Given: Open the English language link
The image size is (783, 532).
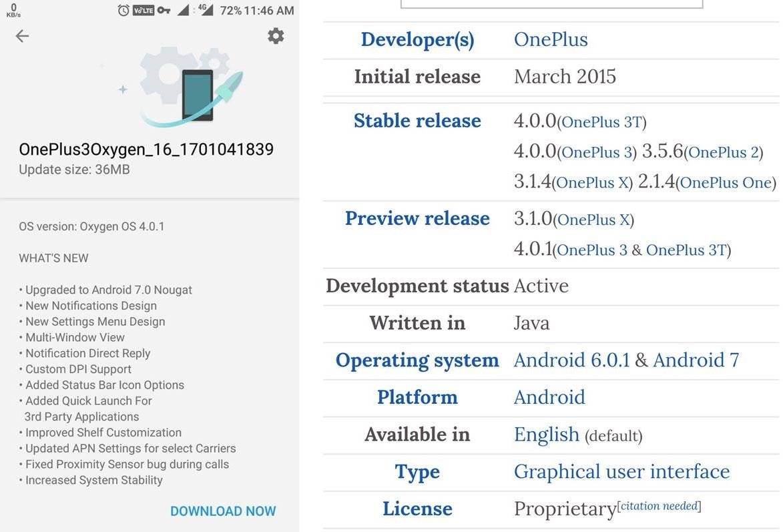Looking at the screenshot, I should pyautogui.click(x=546, y=435).
